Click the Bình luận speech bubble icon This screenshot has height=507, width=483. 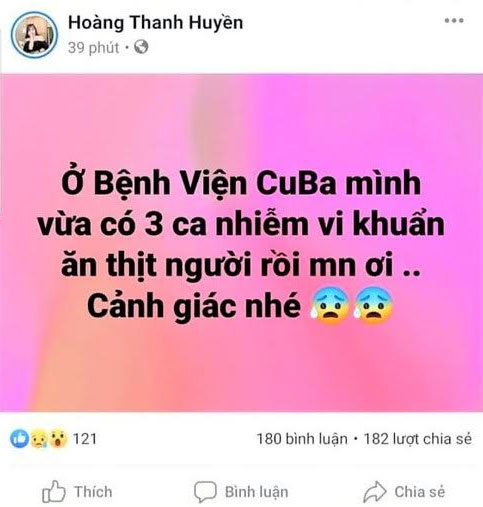205,492
